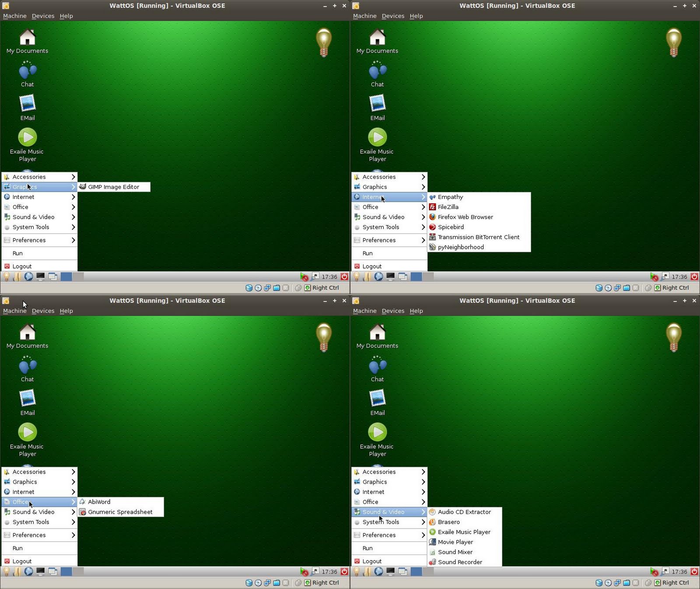Open My Documents icon in window showing GIMP
Screen dimensions: 700x589
pyautogui.click(x=27, y=41)
